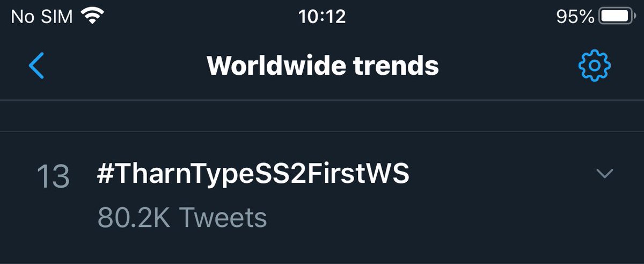Select the wireless network indicator
This screenshot has width=644, height=264.
coord(92,17)
